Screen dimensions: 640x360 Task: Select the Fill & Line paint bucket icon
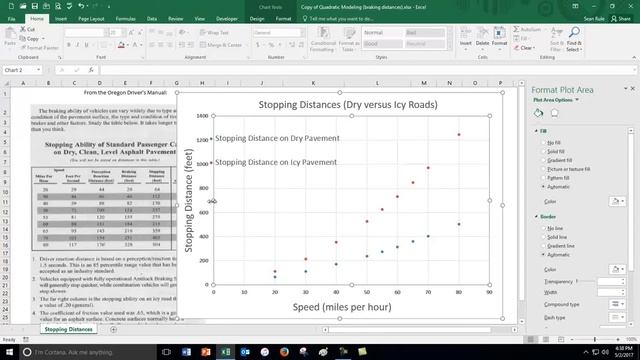coord(538,113)
